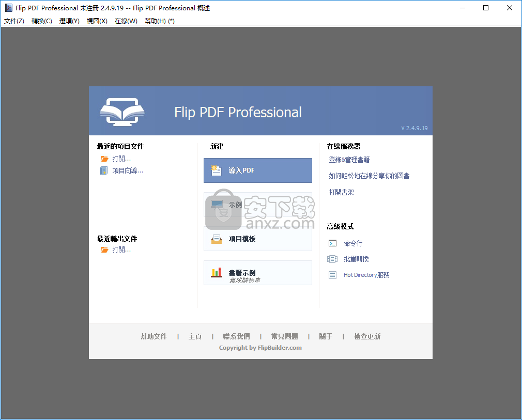522x420 pixels.
Task: Go to 聯系我們 contact link
Action: click(236, 336)
